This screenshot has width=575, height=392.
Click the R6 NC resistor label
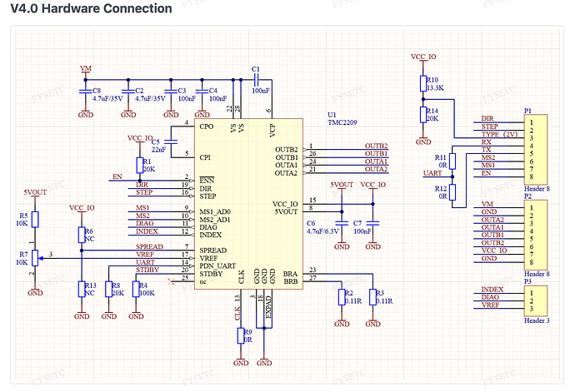[89, 235]
